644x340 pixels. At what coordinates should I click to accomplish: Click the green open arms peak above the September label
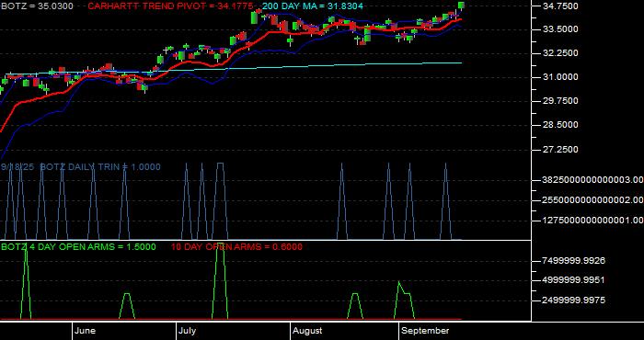click(x=404, y=300)
